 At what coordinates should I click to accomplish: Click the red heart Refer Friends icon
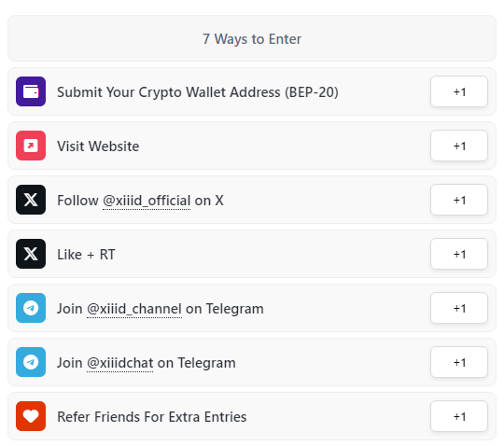tap(31, 416)
